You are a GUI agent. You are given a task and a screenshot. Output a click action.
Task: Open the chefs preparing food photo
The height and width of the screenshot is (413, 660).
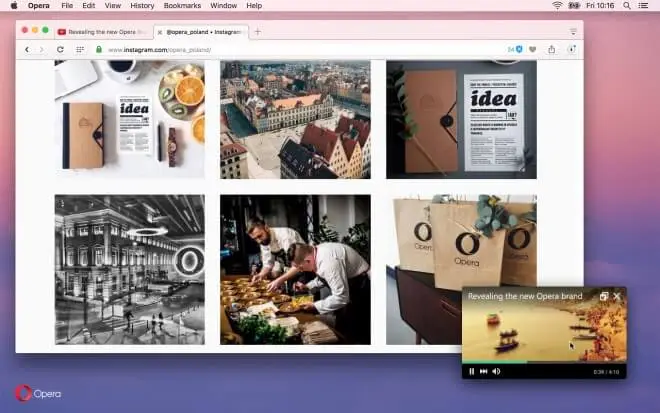[x=295, y=268]
